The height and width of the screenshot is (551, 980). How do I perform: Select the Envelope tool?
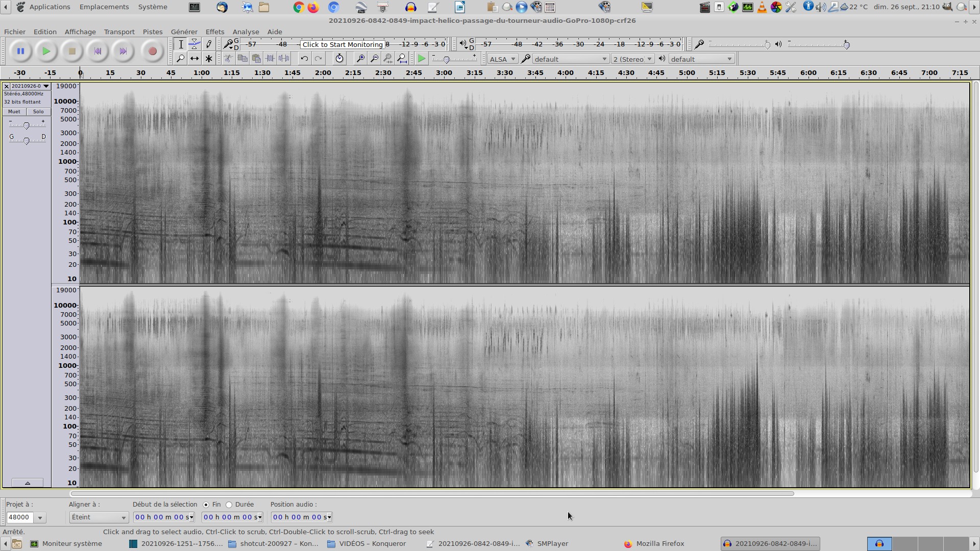pyautogui.click(x=194, y=44)
